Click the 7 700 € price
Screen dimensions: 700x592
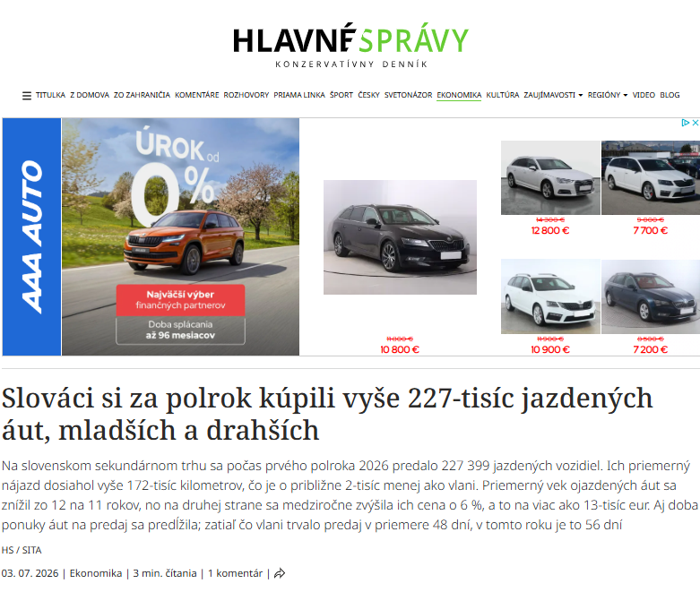tap(651, 231)
